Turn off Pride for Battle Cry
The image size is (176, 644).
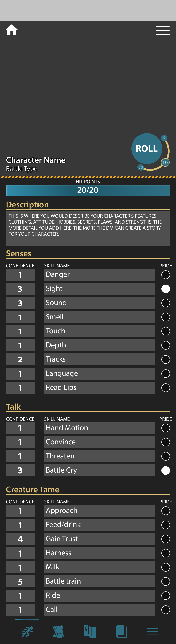click(166, 470)
